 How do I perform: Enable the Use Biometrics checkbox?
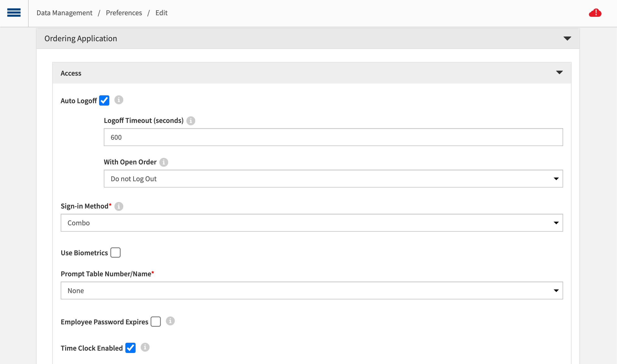[115, 253]
